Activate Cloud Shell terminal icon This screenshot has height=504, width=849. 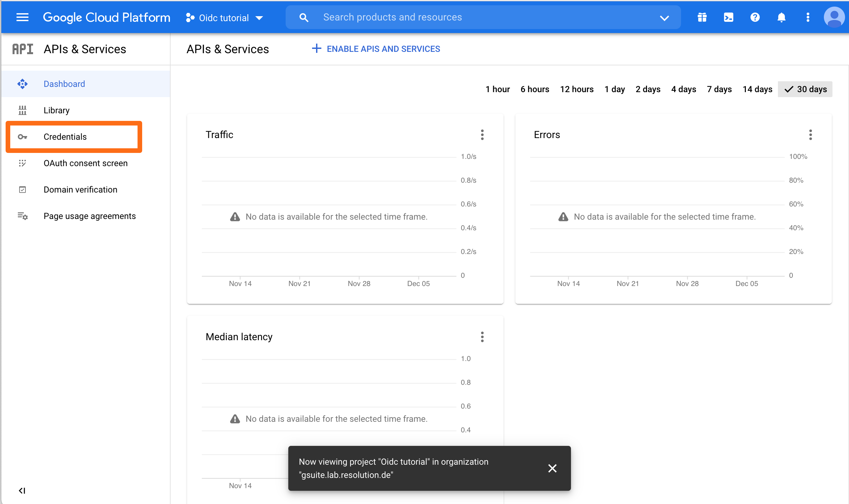(x=728, y=17)
